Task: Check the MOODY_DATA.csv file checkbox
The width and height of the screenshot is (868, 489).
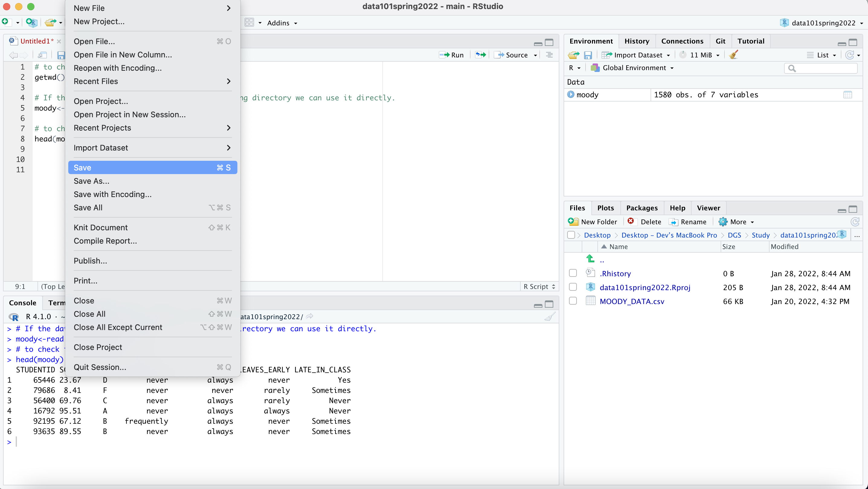Action: pos(573,301)
